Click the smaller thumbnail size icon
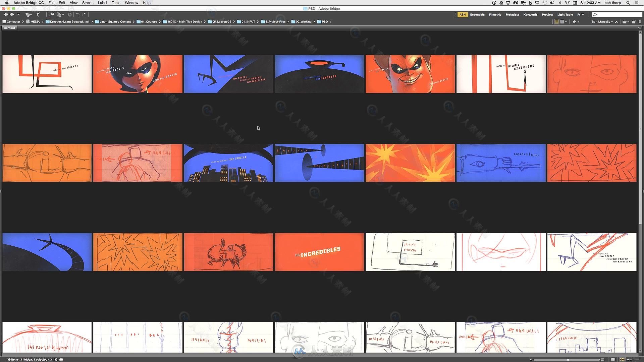The image size is (644, 362). click(531, 360)
